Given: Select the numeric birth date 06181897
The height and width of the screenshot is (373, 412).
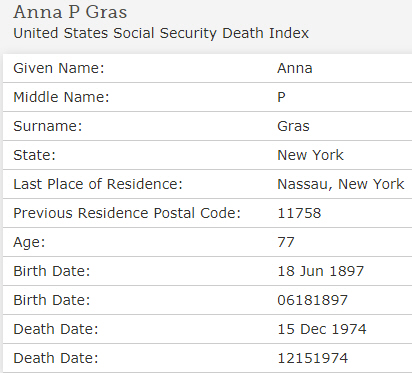Looking at the screenshot, I should coord(313,300).
